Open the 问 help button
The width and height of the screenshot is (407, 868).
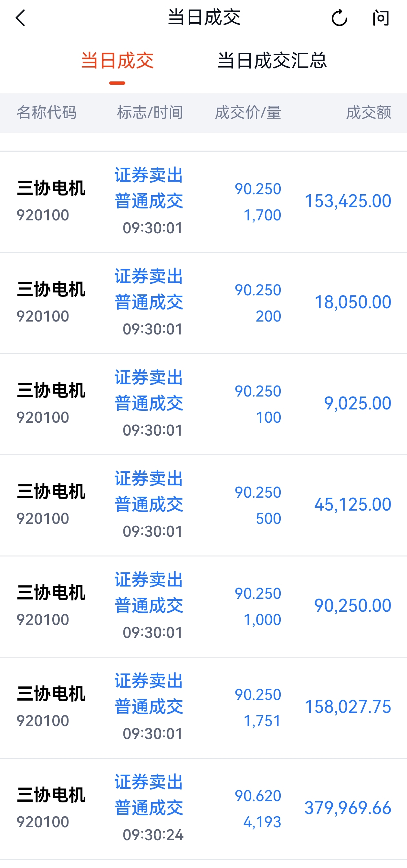point(381,18)
